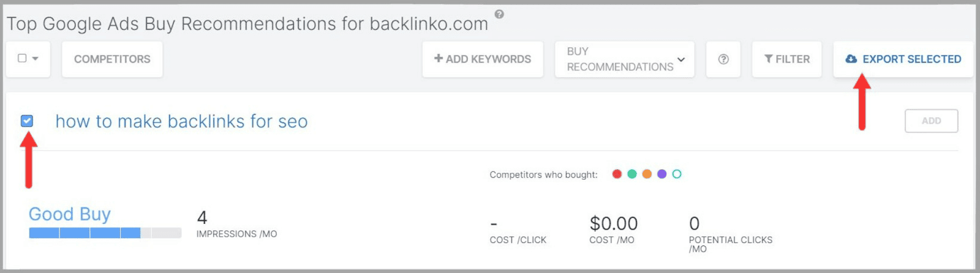Screen dimensions: 980x273
Task: Click the orange competitor dot
Action: [x=647, y=174]
